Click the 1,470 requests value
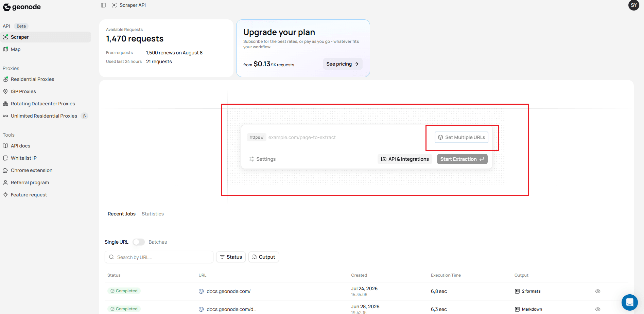644x314 pixels. [x=135, y=39]
